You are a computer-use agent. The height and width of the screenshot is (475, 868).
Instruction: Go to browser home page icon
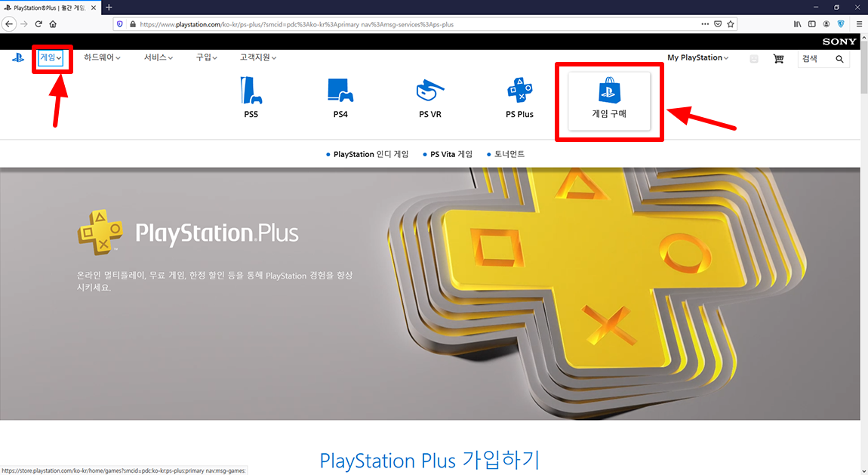pos(53,24)
